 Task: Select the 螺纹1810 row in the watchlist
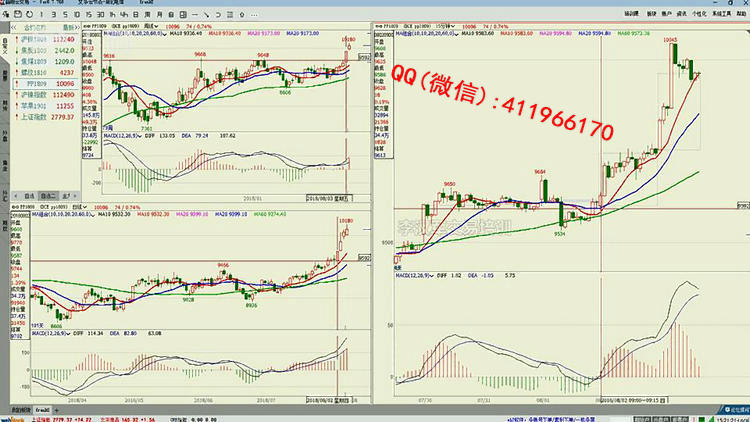click(45, 72)
